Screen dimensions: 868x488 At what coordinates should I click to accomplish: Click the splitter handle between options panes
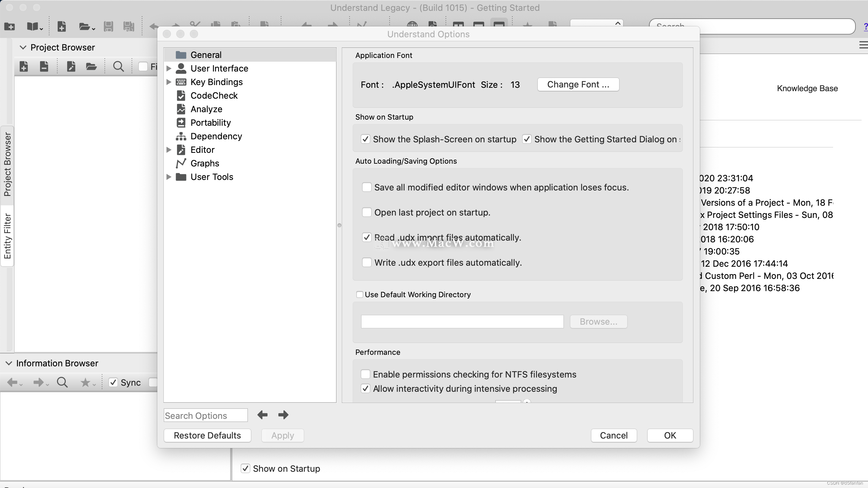coord(339,225)
